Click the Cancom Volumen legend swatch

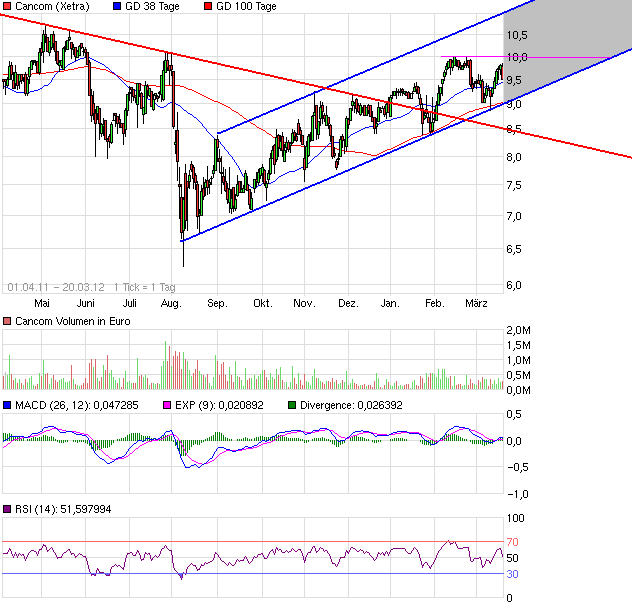7,321
